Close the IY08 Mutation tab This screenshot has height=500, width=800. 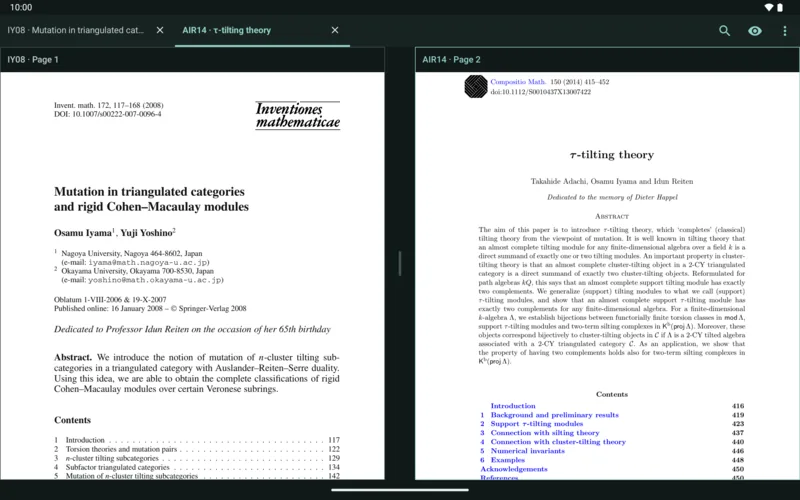click(x=160, y=30)
